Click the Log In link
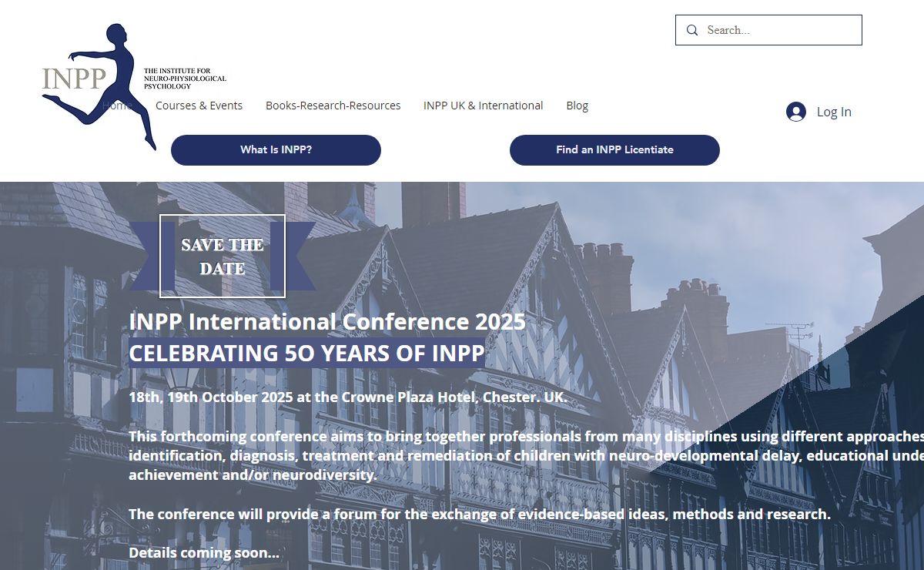 pyautogui.click(x=834, y=112)
